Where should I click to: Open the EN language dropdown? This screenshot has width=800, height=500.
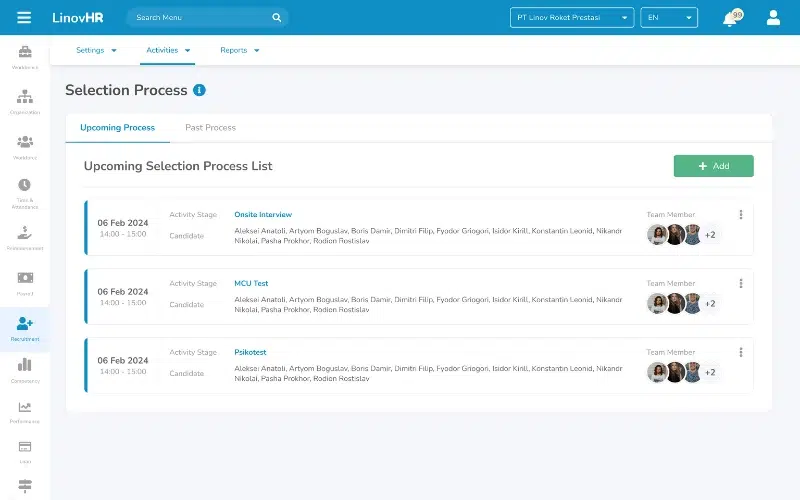coord(668,17)
